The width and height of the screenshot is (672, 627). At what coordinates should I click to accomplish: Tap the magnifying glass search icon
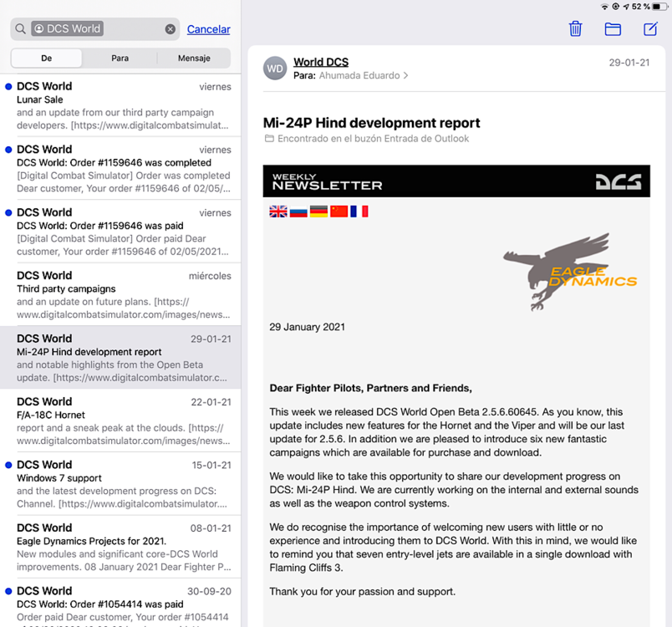coord(20,28)
